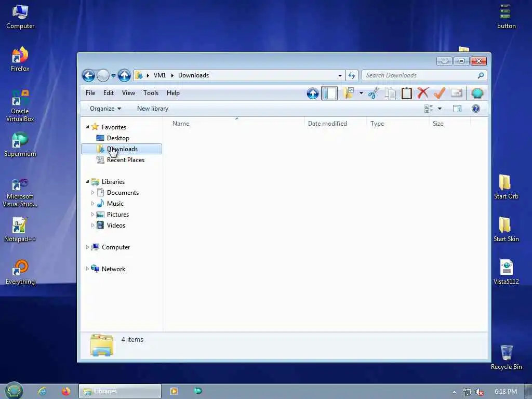Image resolution: width=532 pixels, height=399 pixels.
Task: Refresh the Downloads folder view
Action: tap(352, 76)
